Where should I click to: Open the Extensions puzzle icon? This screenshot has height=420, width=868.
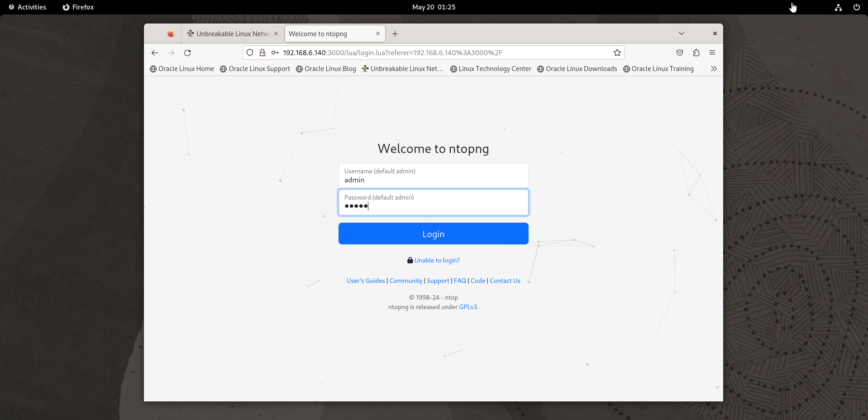tap(696, 53)
